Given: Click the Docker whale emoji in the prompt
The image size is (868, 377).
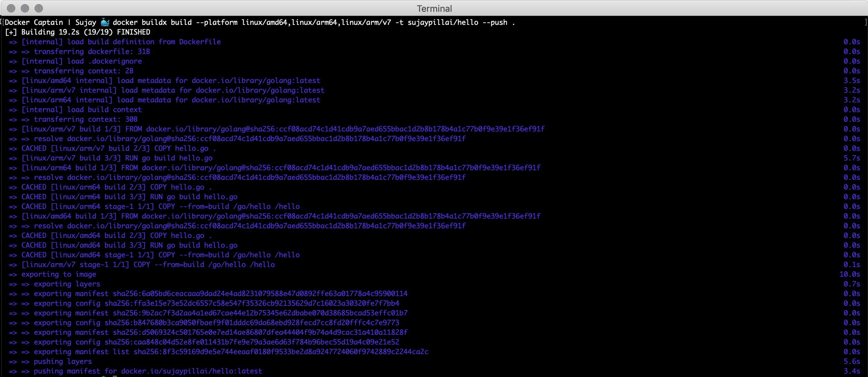Looking at the screenshot, I should 105,22.
